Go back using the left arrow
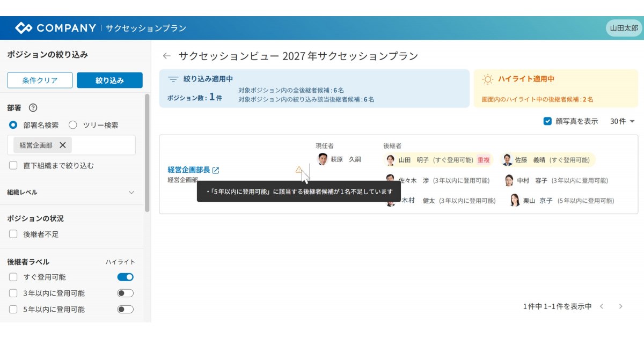The height and width of the screenshot is (338, 644). pyautogui.click(x=167, y=56)
